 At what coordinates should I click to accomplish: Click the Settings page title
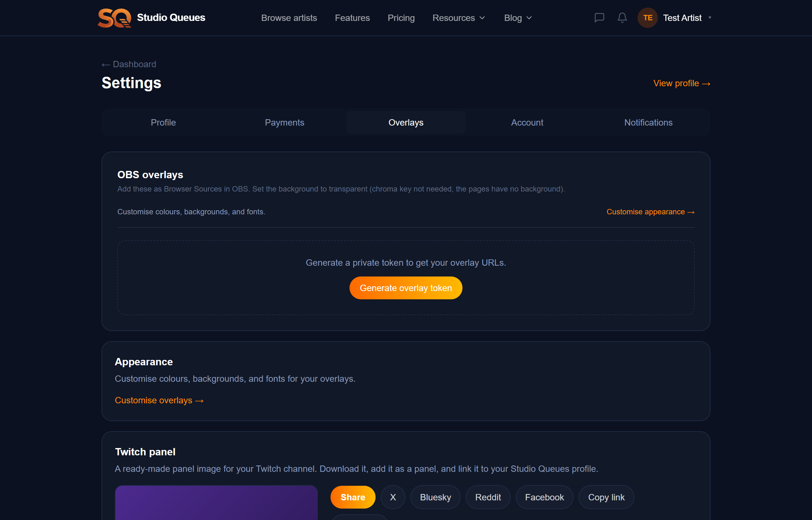[131, 83]
